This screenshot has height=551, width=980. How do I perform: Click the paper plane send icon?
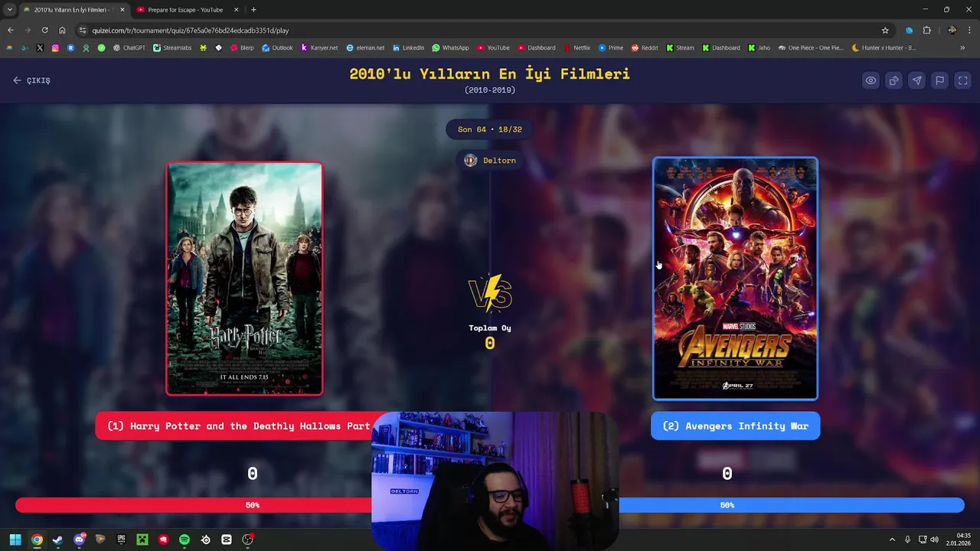[916, 80]
